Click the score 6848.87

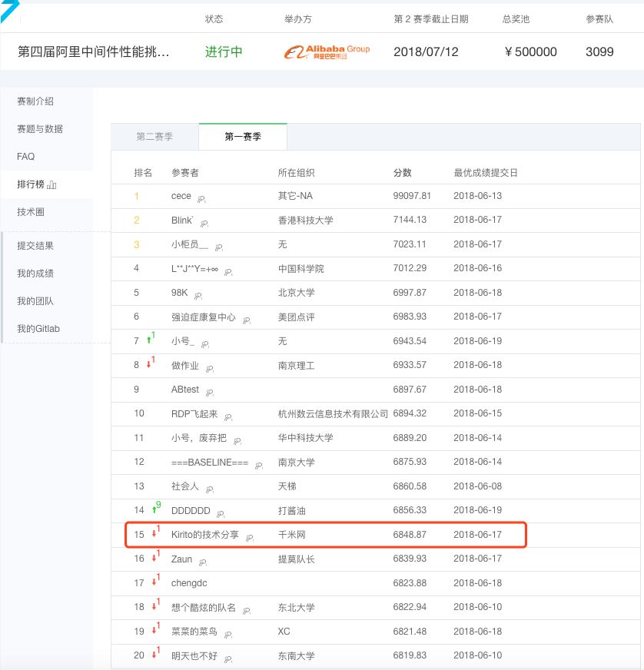tap(410, 535)
